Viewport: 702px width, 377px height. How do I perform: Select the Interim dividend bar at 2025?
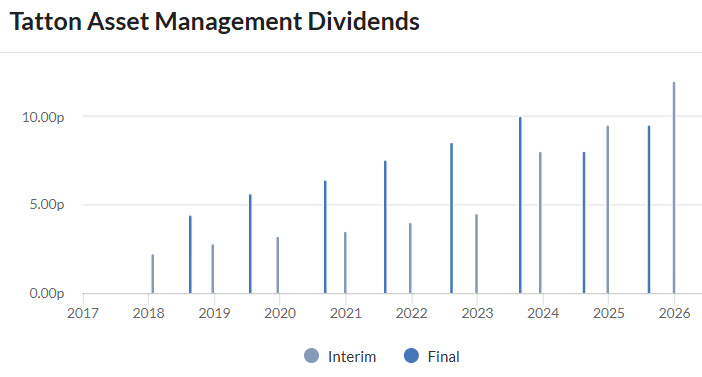(x=608, y=210)
